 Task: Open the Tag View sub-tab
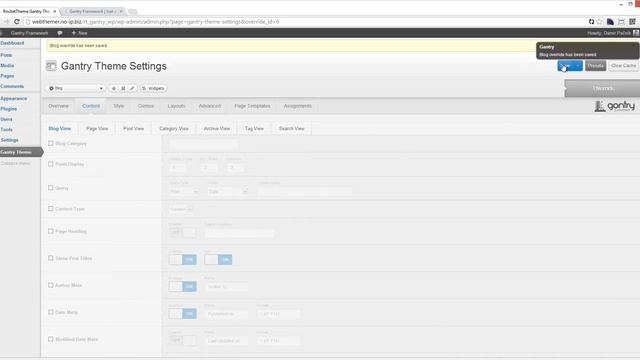[254, 129]
